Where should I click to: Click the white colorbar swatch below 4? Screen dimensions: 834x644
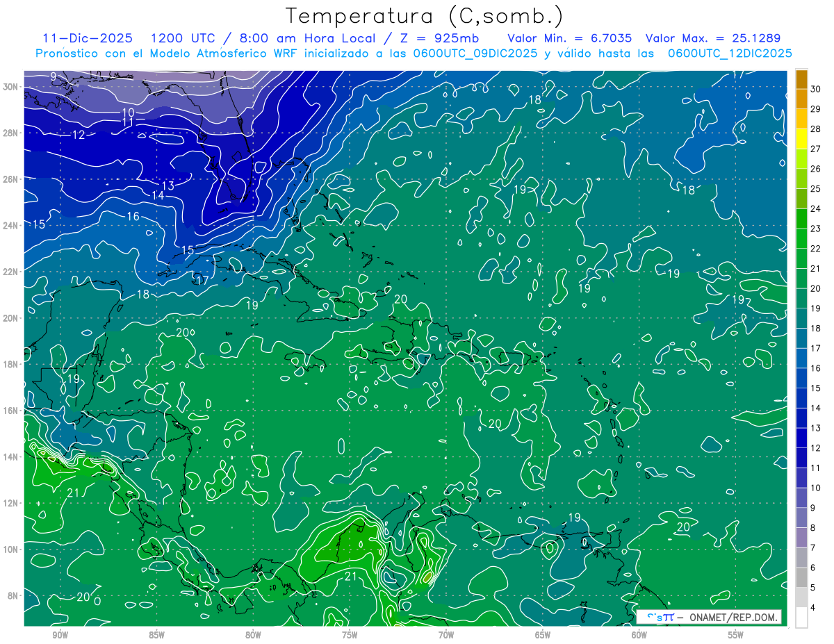pyautogui.click(x=801, y=618)
